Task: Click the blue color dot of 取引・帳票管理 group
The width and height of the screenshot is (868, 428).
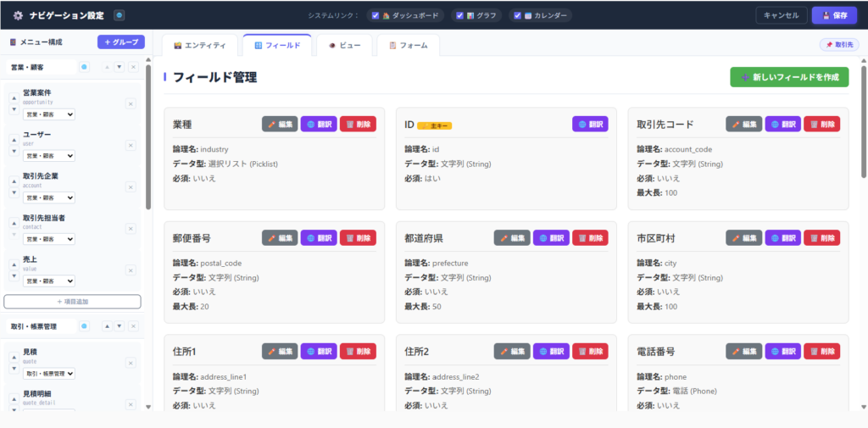Action: pos(84,326)
